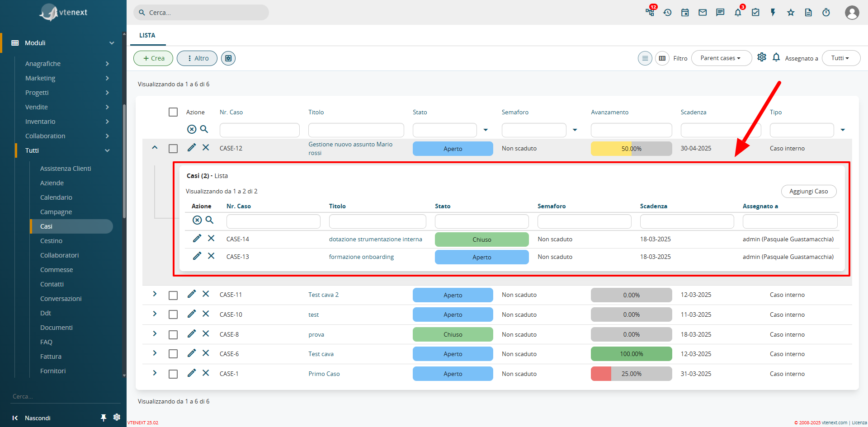Open the calendar icon in top toolbar
This screenshot has height=427, width=868.
coord(685,13)
